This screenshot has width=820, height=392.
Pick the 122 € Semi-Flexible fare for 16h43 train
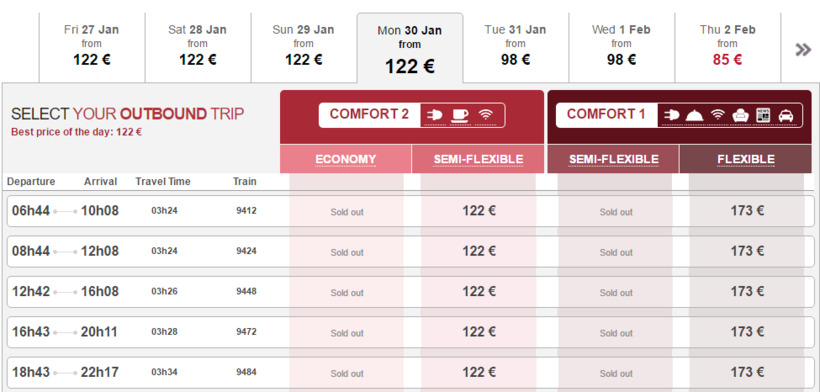tap(479, 331)
